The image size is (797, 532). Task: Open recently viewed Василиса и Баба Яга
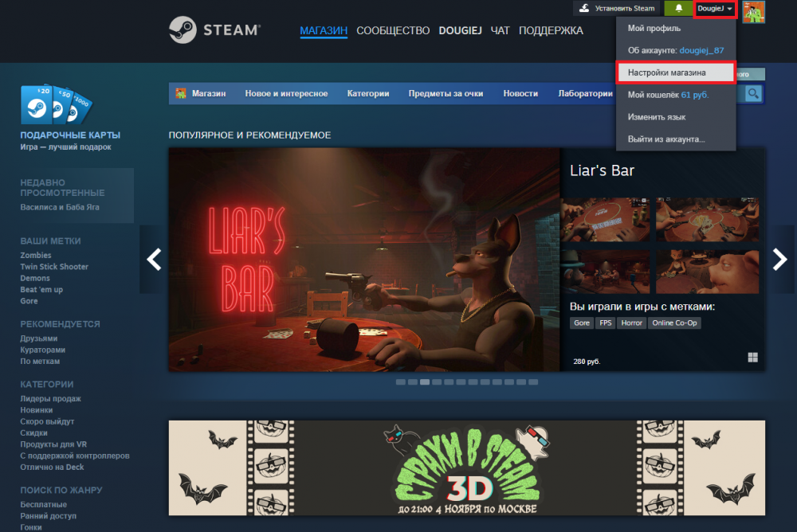point(60,207)
